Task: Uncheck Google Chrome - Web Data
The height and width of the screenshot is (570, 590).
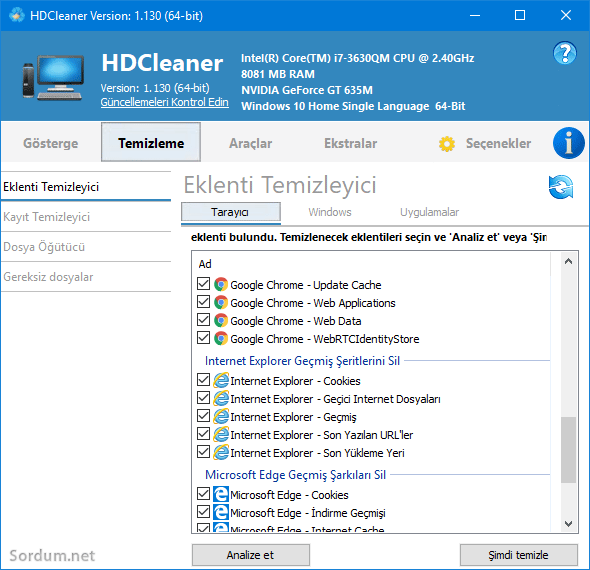Action: coord(204,320)
